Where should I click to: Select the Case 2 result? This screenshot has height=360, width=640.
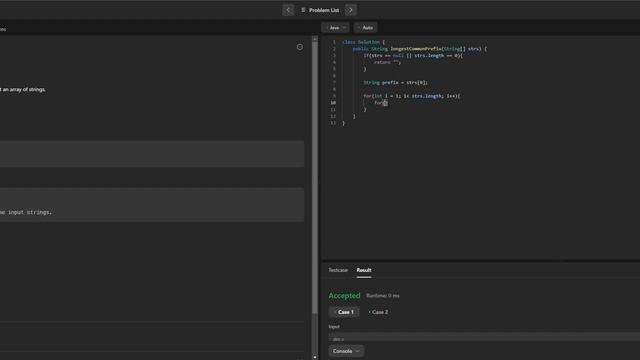point(378,312)
